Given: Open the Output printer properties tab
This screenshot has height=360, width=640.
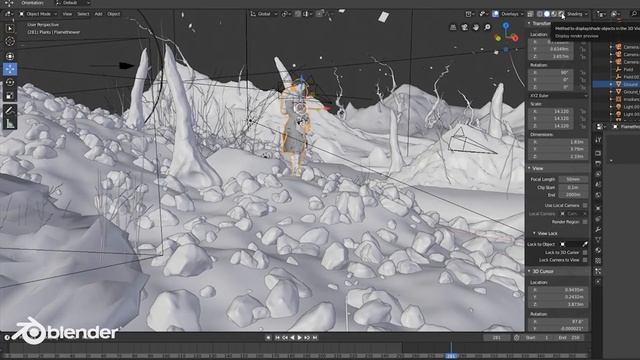Looking at the screenshot, I should point(598,163).
